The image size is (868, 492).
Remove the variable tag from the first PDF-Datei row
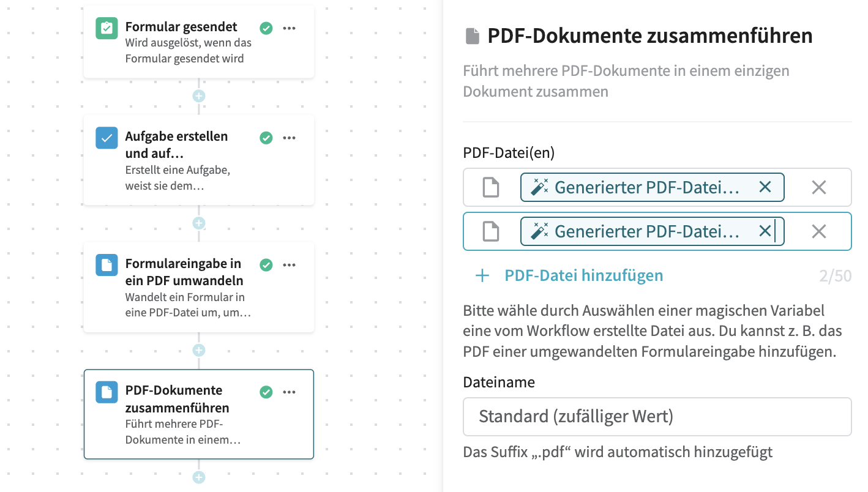pos(765,187)
